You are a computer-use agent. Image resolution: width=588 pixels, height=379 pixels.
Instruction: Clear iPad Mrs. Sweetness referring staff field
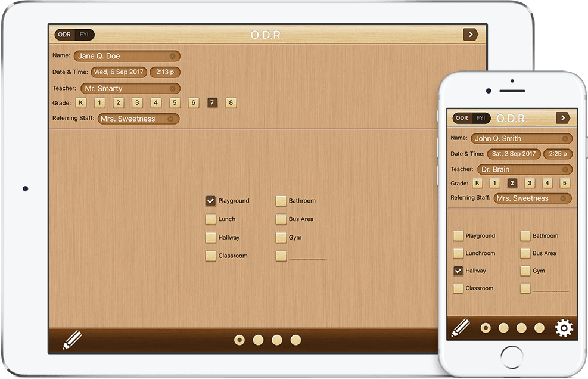(170, 119)
